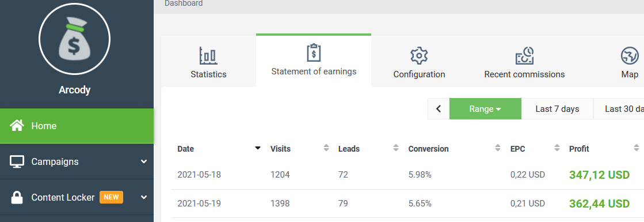This screenshot has width=644, height=222.
Task: Click the Content Locker padlock icon
Action: [x=17, y=197]
